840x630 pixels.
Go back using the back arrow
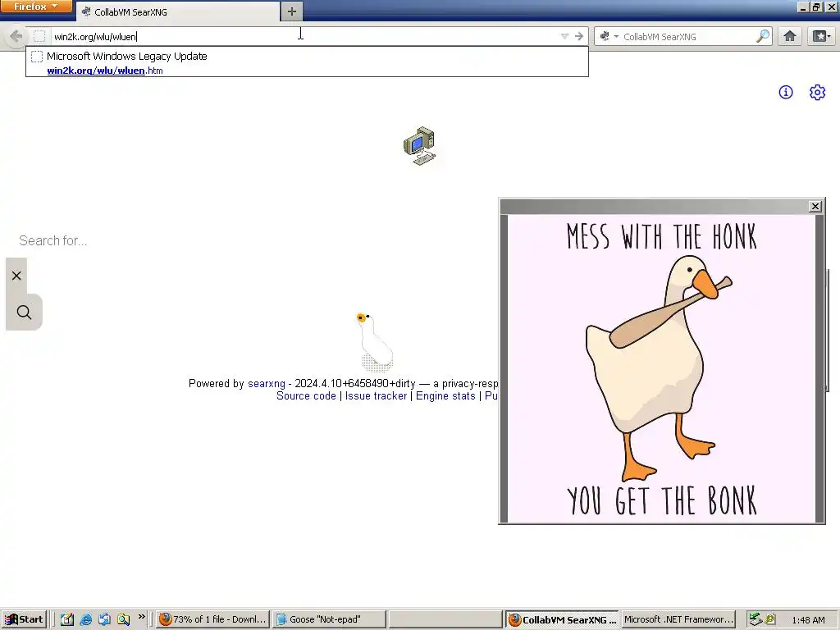tap(16, 36)
